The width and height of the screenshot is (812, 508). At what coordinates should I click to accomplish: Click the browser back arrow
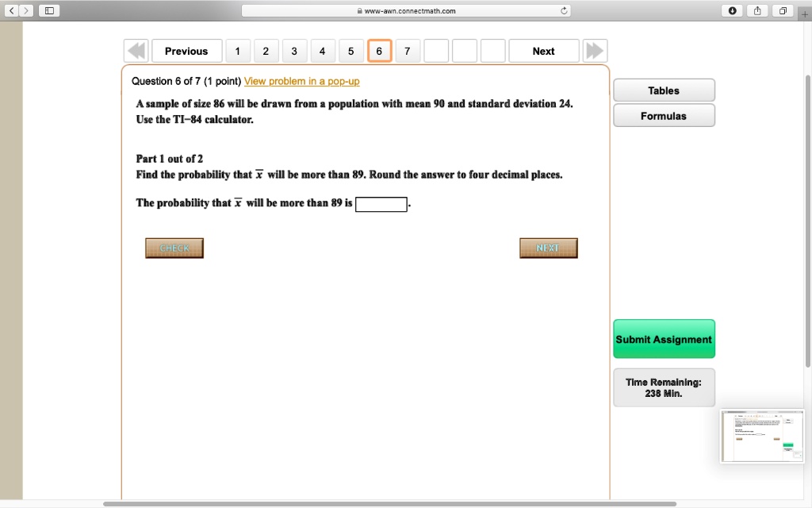click(x=10, y=10)
